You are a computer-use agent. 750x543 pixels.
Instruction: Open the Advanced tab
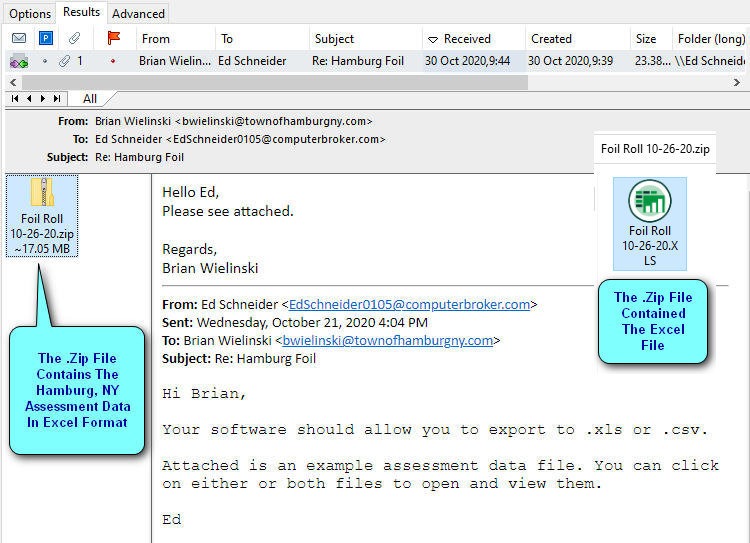tap(138, 14)
